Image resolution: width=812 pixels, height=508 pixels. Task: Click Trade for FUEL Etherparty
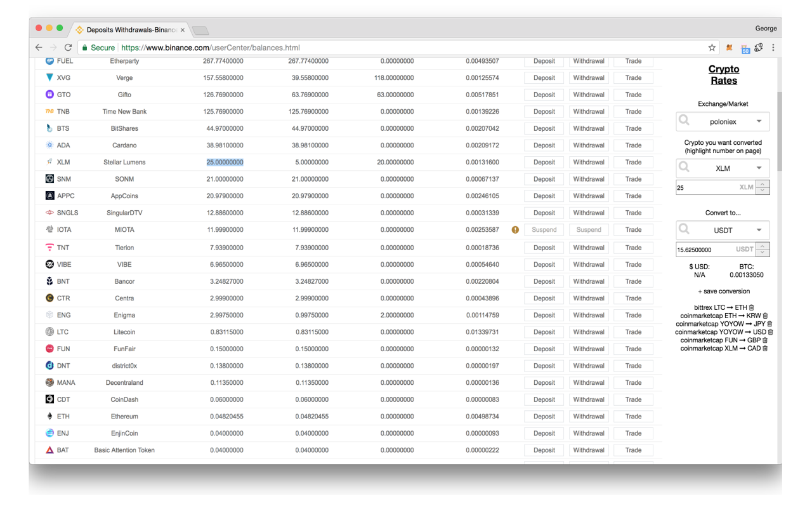pos(633,61)
